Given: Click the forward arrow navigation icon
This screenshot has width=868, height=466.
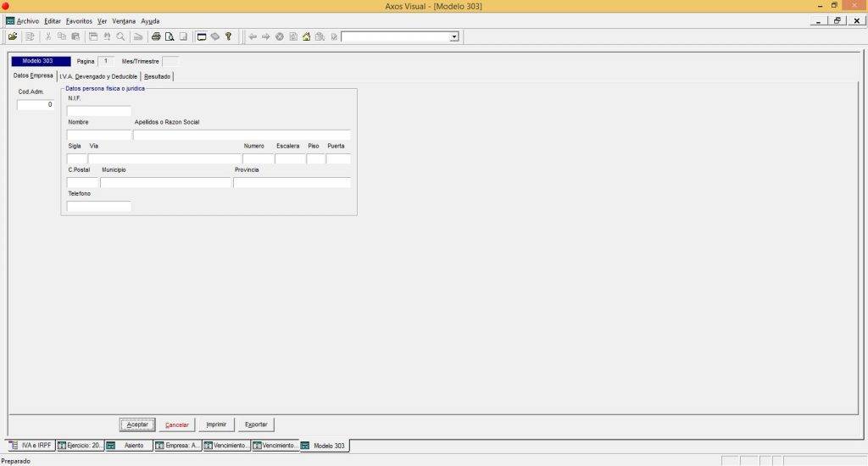Looking at the screenshot, I should point(265,36).
